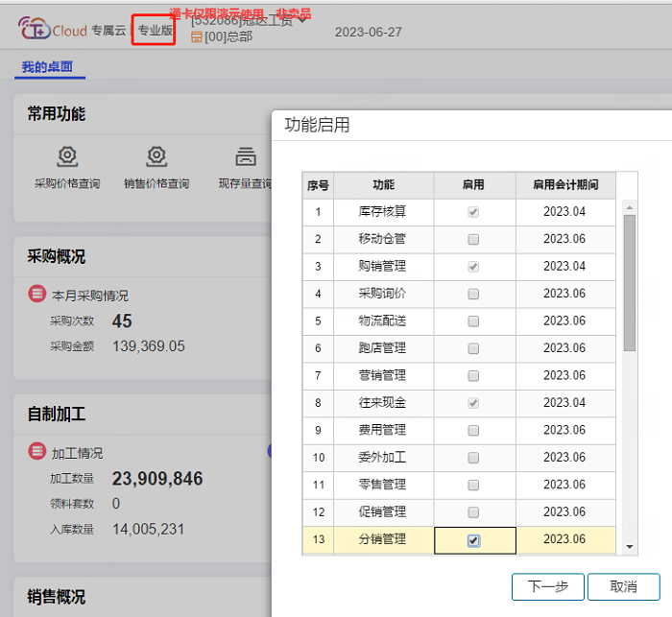
Task: Select the 委外加工 function cell
Action: [x=384, y=458]
